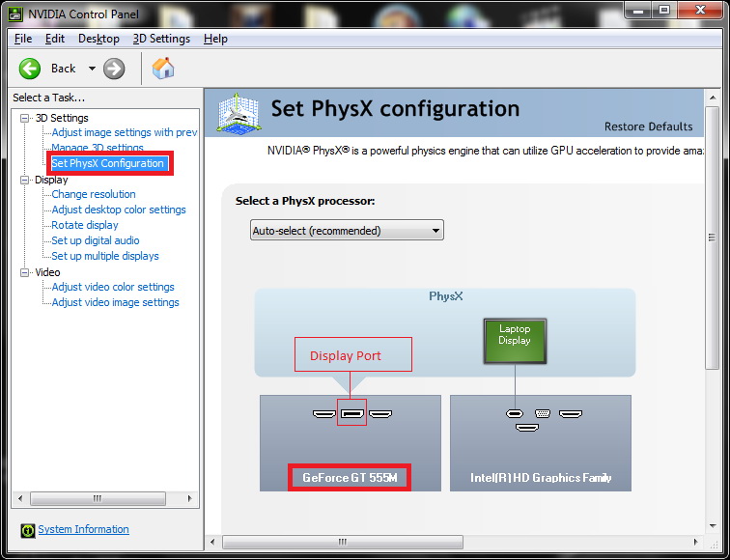Screen dimensions: 730x560
Task: Click the VGA connector on Intel graphics
Action: 543,413
